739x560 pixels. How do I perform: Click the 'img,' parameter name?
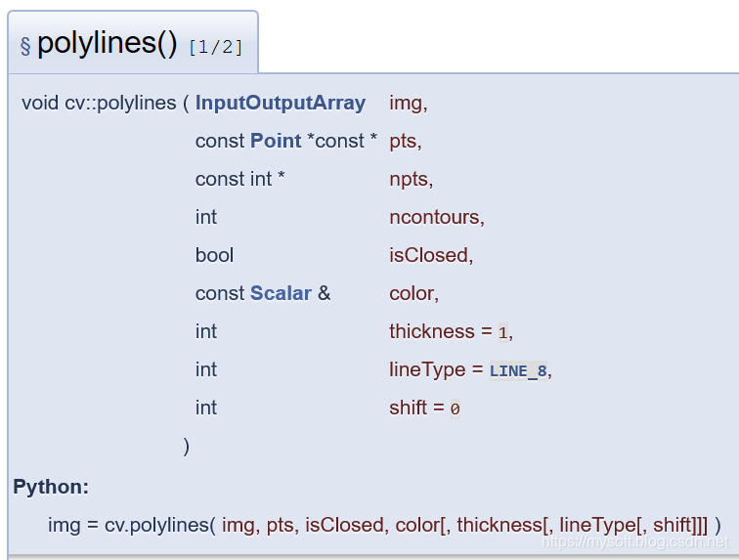pos(409,104)
